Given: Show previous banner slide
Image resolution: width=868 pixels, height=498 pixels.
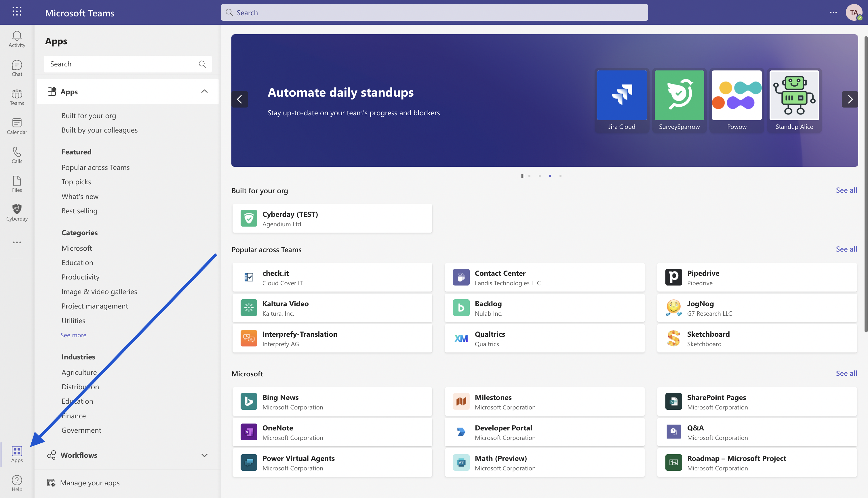Looking at the screenshot, I should [x=239, y=99].
